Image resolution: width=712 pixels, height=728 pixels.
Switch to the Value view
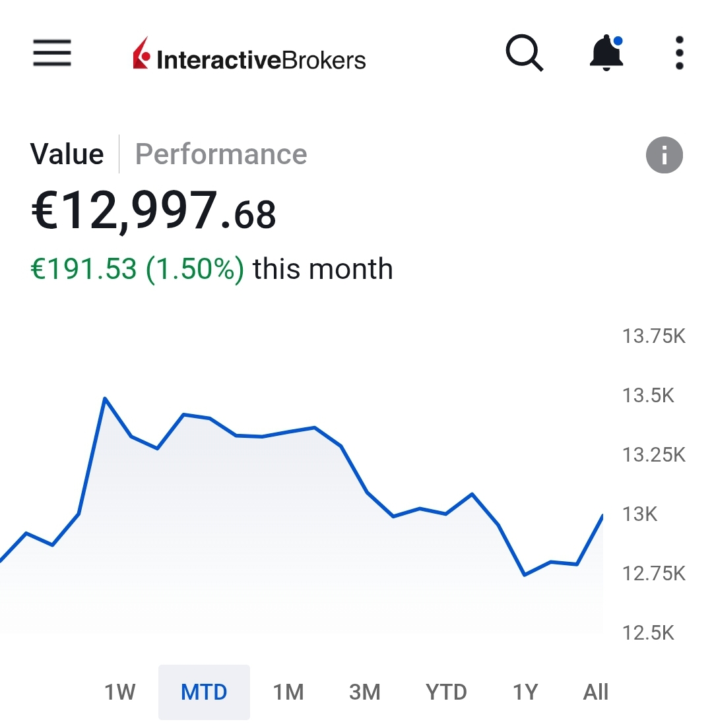pos(67,154)
